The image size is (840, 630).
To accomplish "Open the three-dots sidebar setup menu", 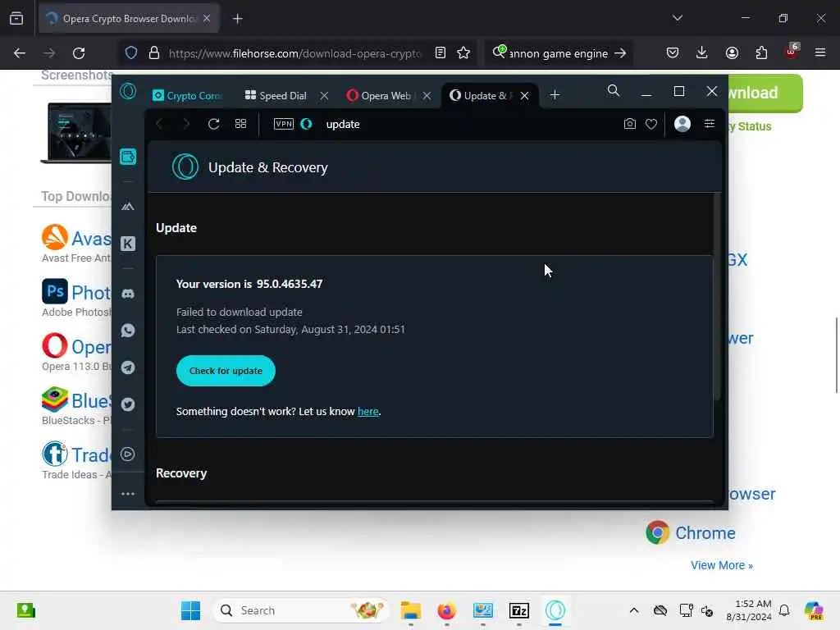I will pyautogui.click(x=128, y=494).
